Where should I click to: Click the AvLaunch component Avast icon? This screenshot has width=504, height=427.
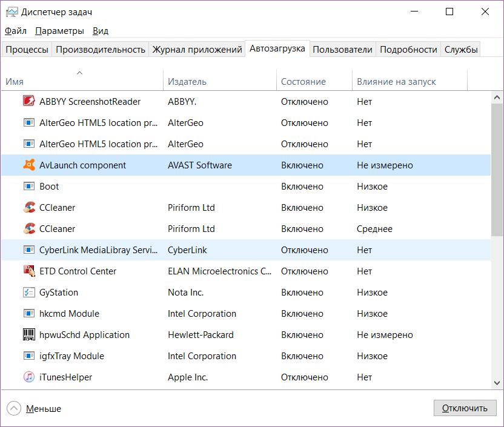29,165
